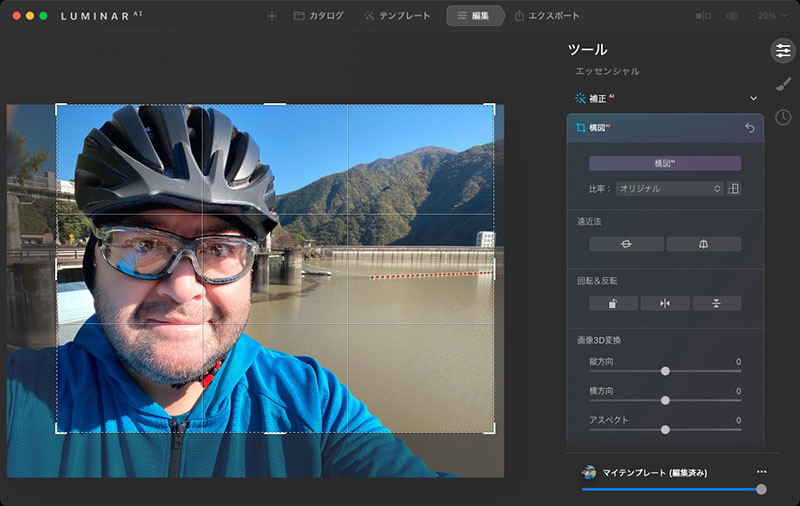This screenshot has height=506, width=800.
Task: Open the エクスポート tab
Action: point(546,16)
